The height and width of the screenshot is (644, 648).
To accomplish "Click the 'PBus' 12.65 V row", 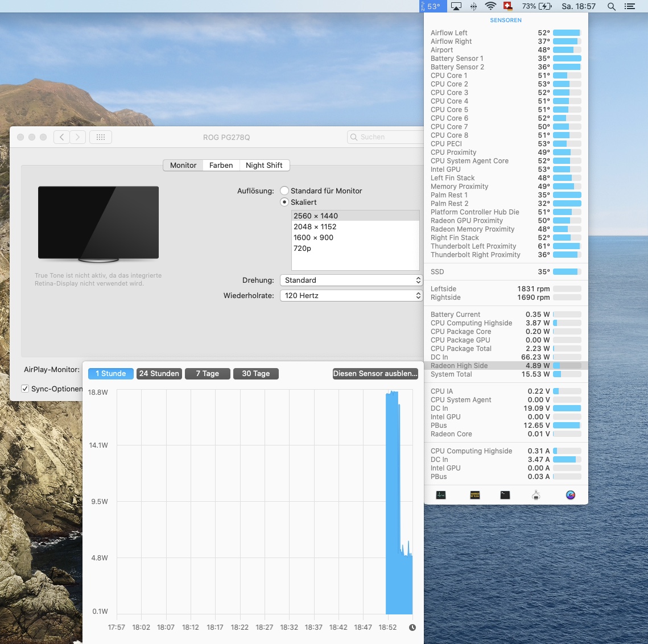I will click(506, 426).
